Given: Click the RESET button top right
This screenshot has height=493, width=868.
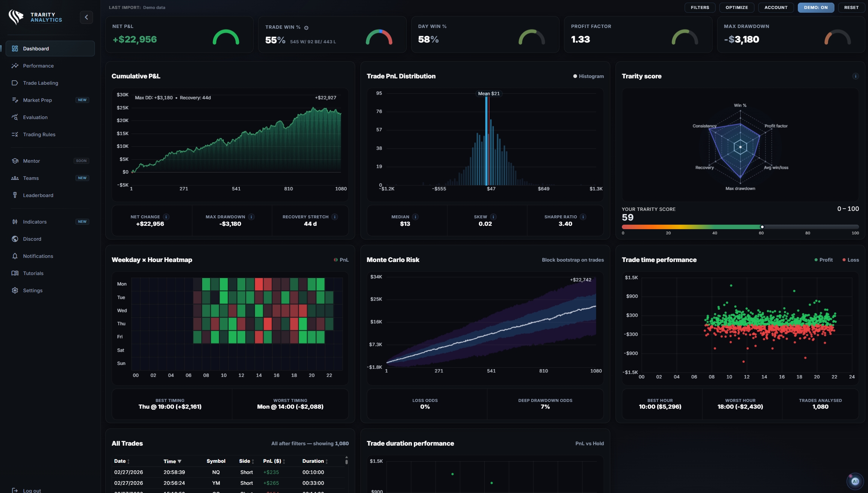Looking at the screenshot, I should tap(851, 7).
